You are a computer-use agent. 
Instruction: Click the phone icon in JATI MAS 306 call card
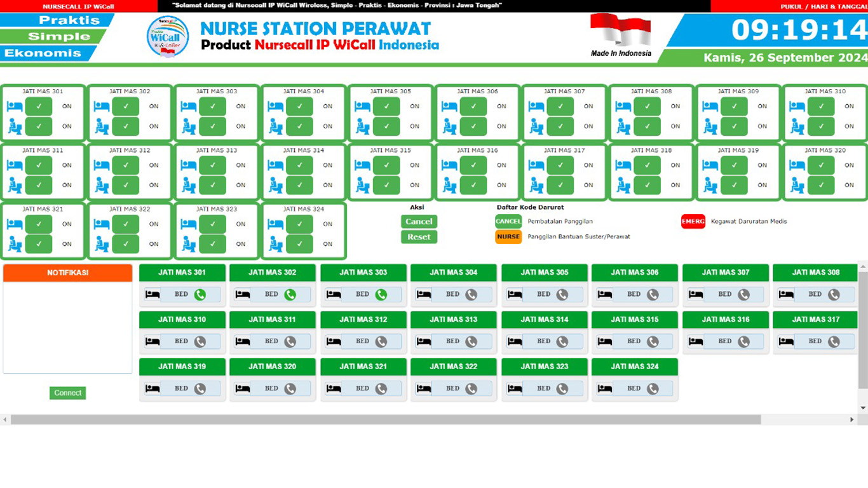coord(653,295)
